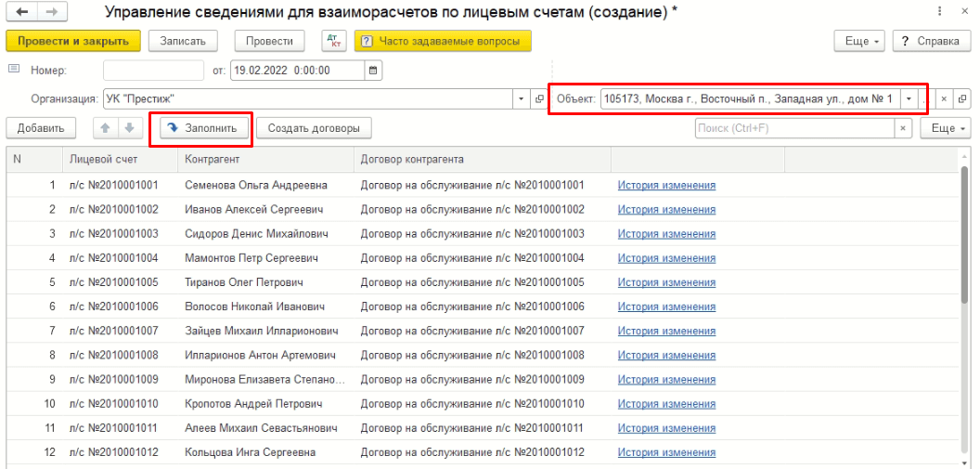Expand the Организация dropdown
This screenshot has height=469, width=980.
click(x=522, y=98)
